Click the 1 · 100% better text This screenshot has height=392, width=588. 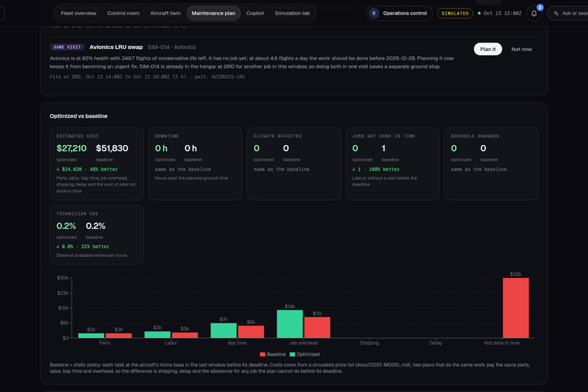point(376,169)
